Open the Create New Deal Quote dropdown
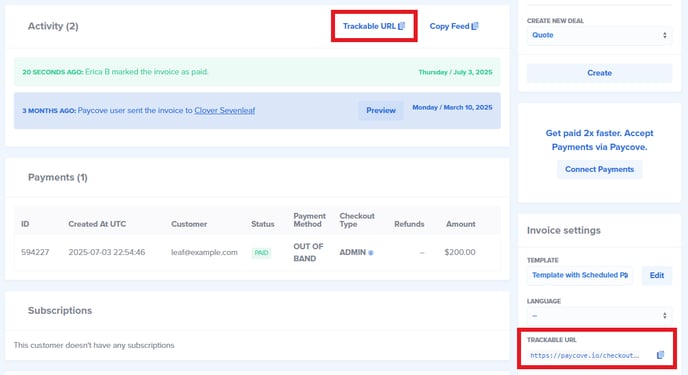The height and width of the screenshot is (375, 688). pos(599,35)
